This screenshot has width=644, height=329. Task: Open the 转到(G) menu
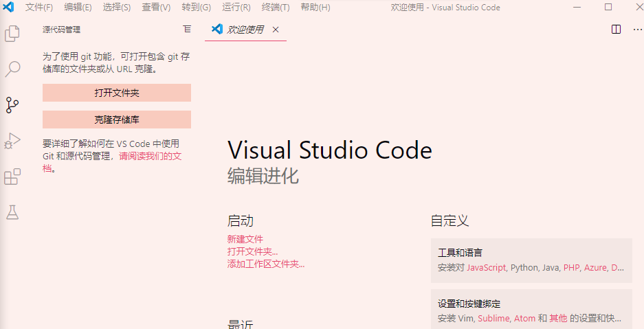(197, 8)
